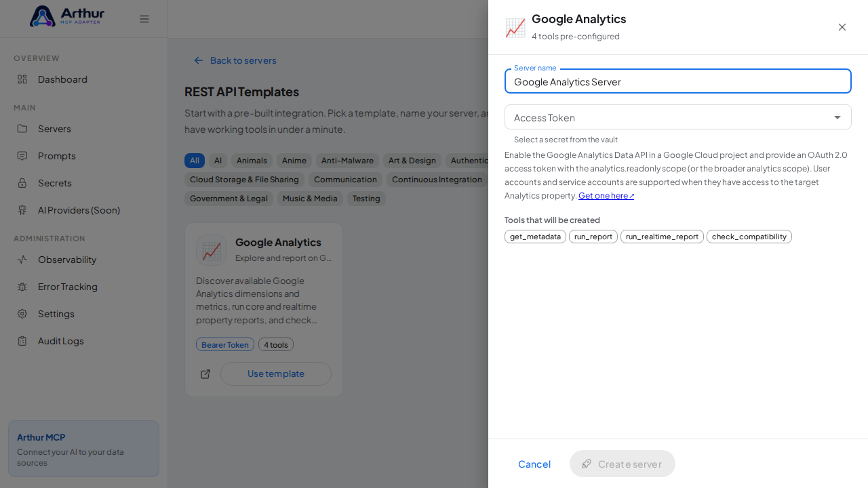This screenshot has width=868, height=488.
Task: Focus the Server name input field
Action: click(x=678, y=81)
